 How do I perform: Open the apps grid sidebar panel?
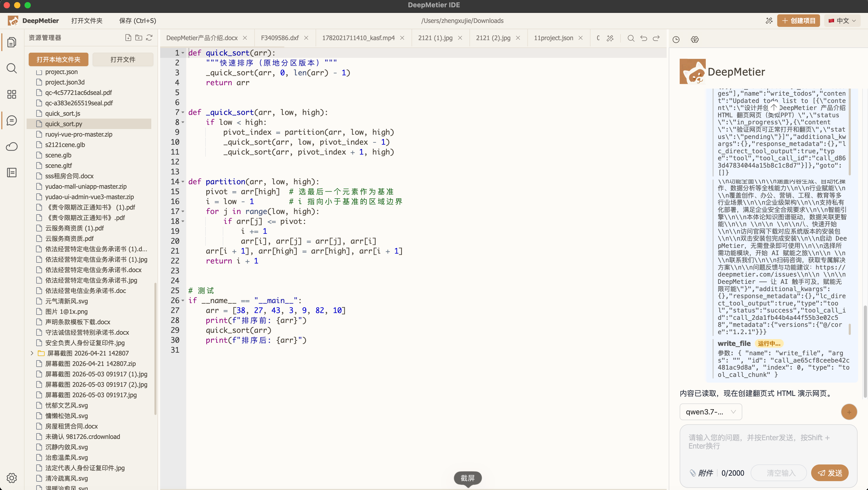(11, 94)
